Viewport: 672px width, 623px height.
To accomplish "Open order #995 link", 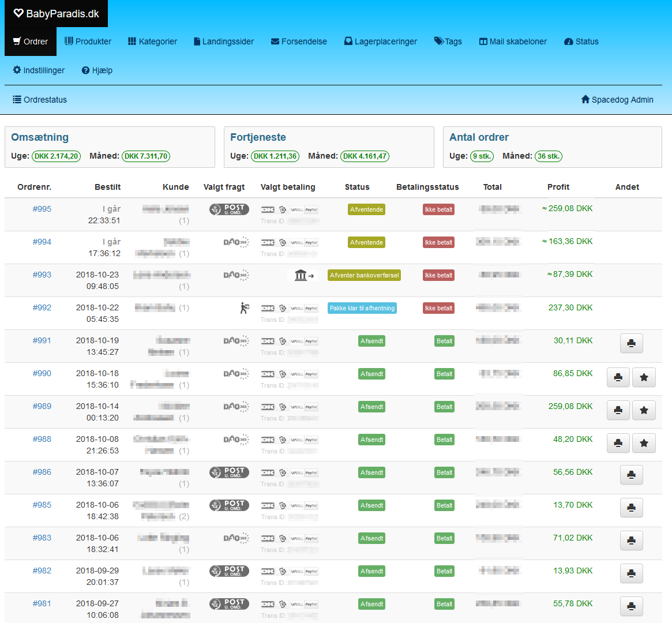I will click(42, 209).
